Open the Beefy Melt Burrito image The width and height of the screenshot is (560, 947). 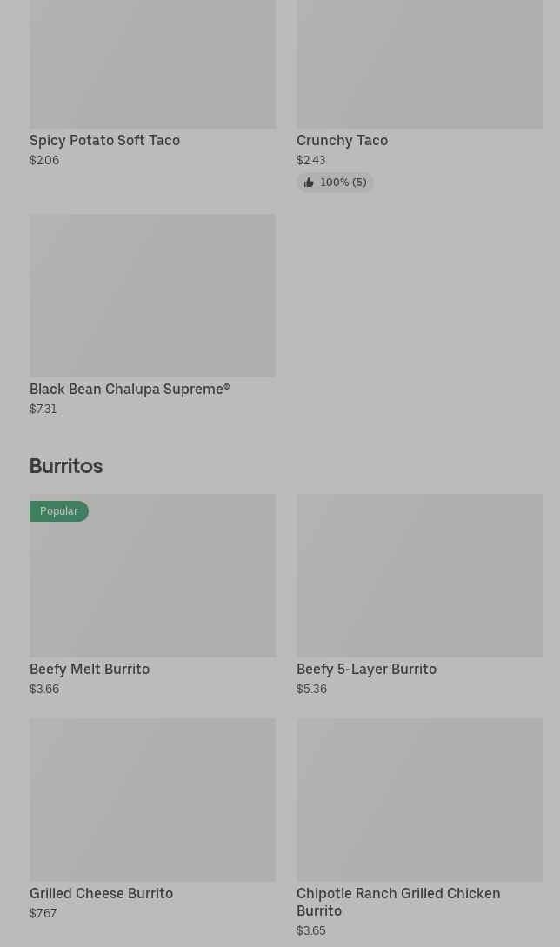point(152,583)
